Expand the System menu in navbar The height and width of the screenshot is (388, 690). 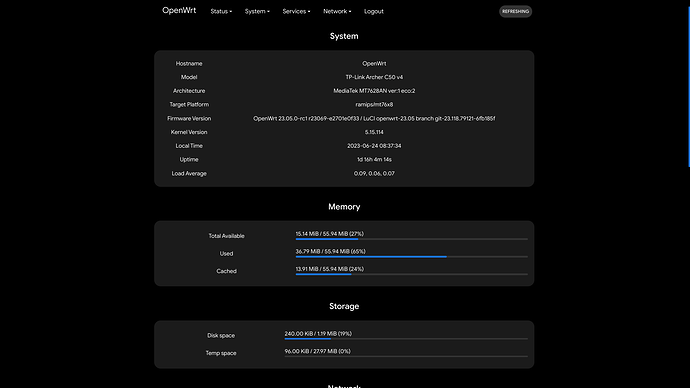click(257, 11)
